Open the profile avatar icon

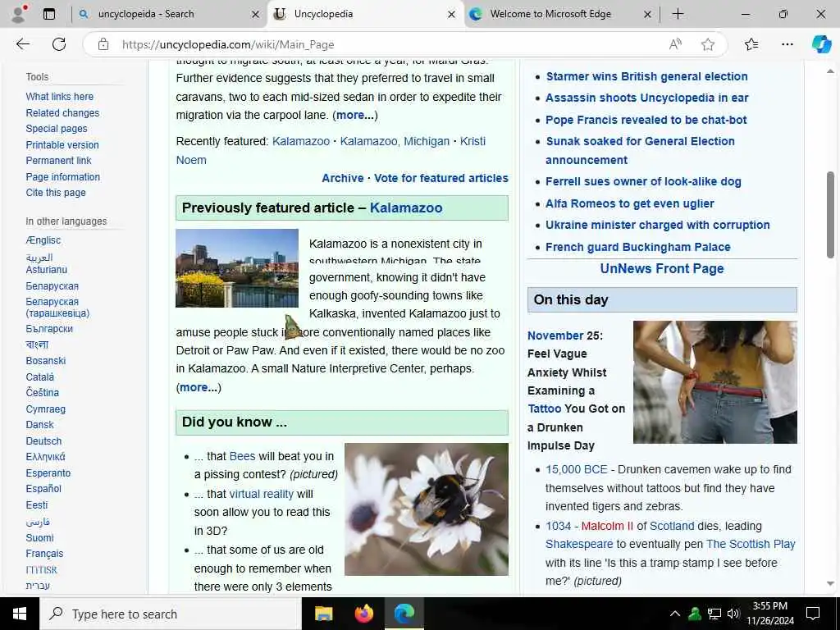[18, 14]
